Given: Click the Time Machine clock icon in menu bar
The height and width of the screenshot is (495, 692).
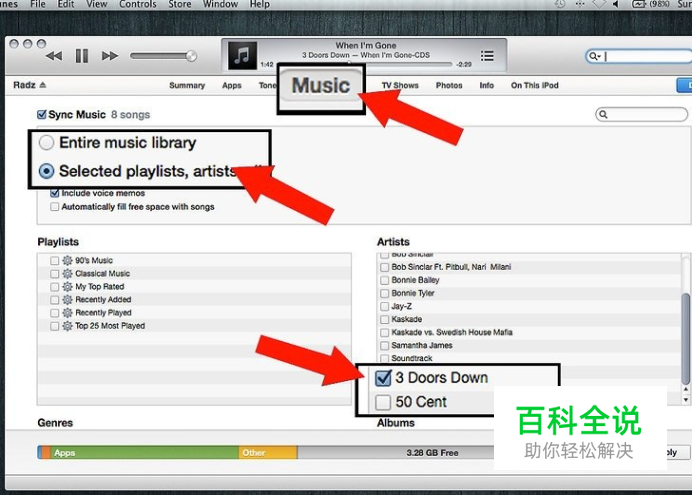Looking at the screenshot, I should click(x=560, y=4).
